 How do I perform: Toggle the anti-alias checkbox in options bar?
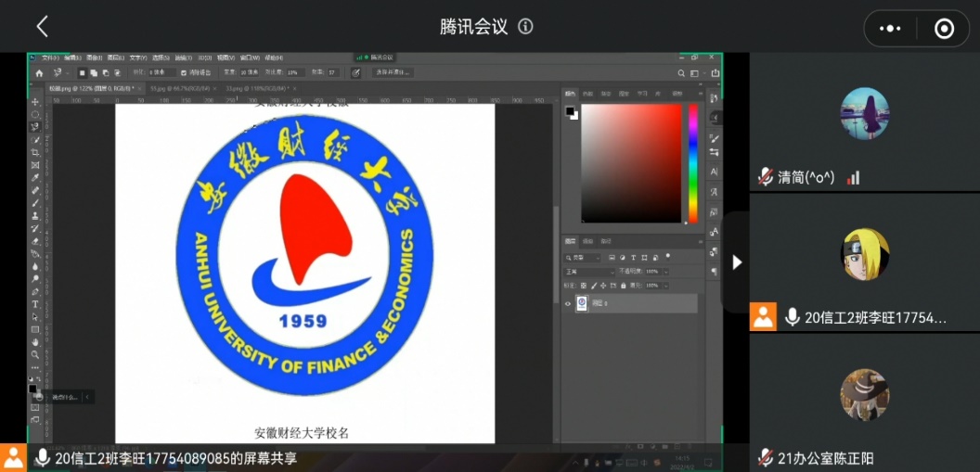183,73
